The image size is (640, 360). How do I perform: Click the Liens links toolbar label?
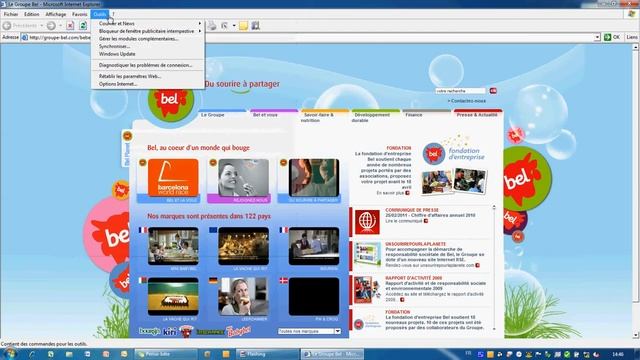coord(631,37)
